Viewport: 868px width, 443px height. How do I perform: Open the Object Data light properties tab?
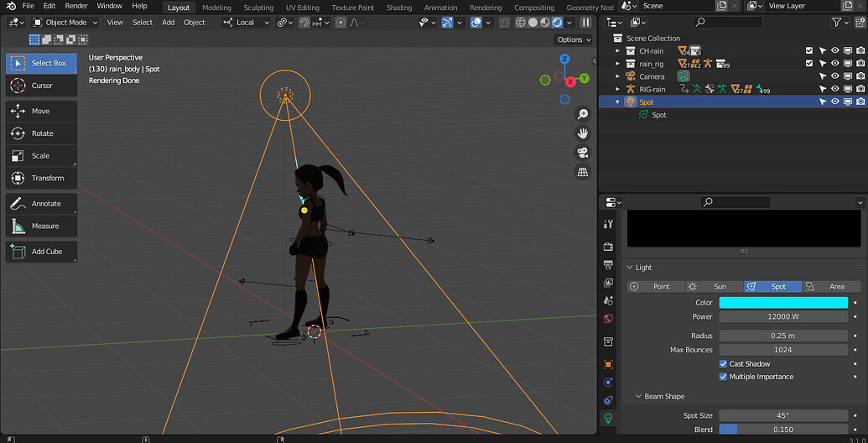pyautogui.click(x=608, y=418)
